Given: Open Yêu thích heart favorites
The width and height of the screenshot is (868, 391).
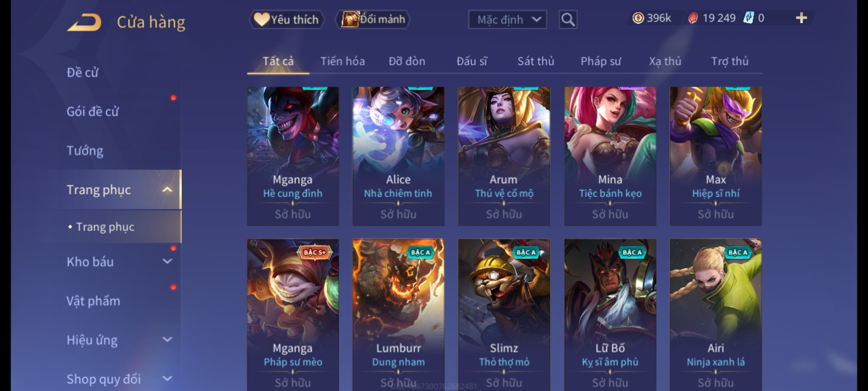Looking at the screenshot, I should click(x=286, y=19).
